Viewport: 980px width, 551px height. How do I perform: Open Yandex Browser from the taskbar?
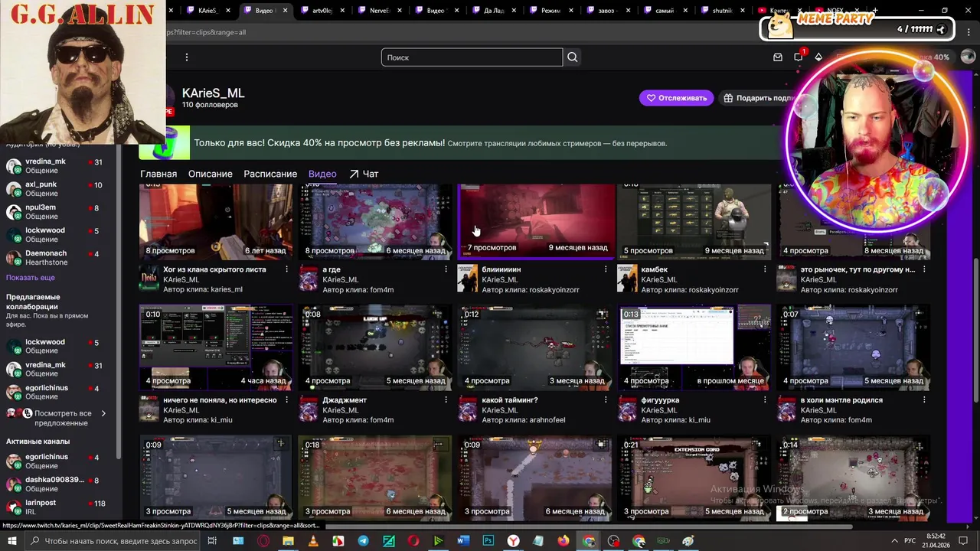pyautogui.click(x=513, y=541)
